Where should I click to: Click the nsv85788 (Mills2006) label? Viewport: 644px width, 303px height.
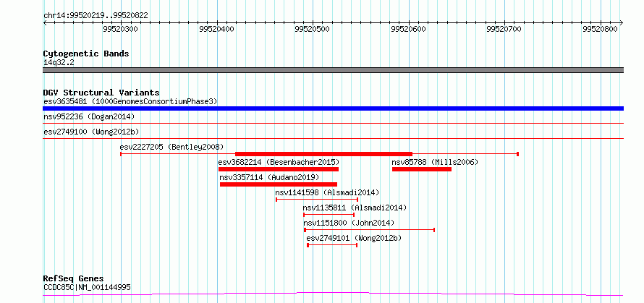[x=436, y=162]
